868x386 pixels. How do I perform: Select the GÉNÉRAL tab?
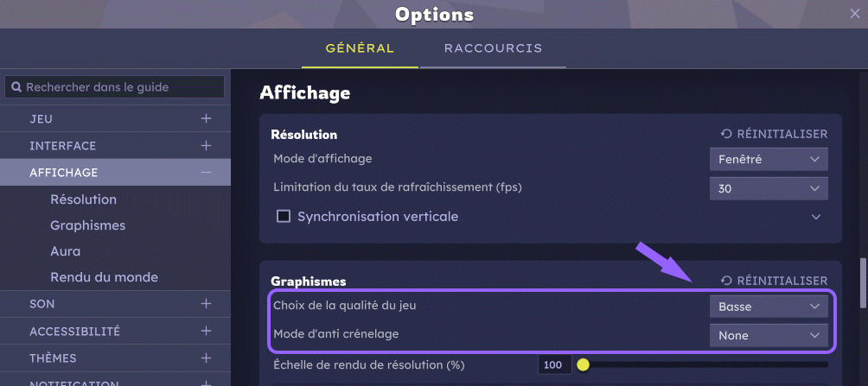coord(360,48)
